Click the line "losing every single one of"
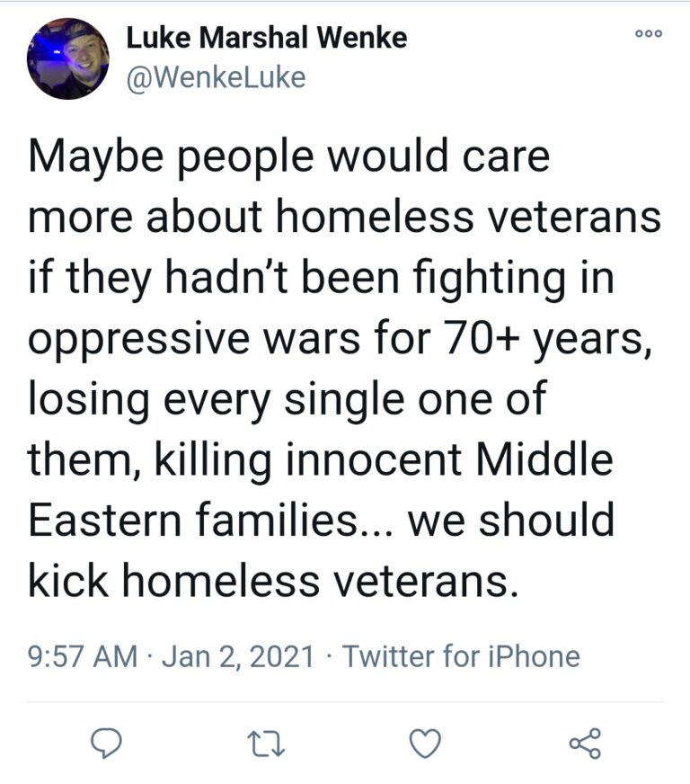Screen dimensions: 690x784 [x=286, y=400]
